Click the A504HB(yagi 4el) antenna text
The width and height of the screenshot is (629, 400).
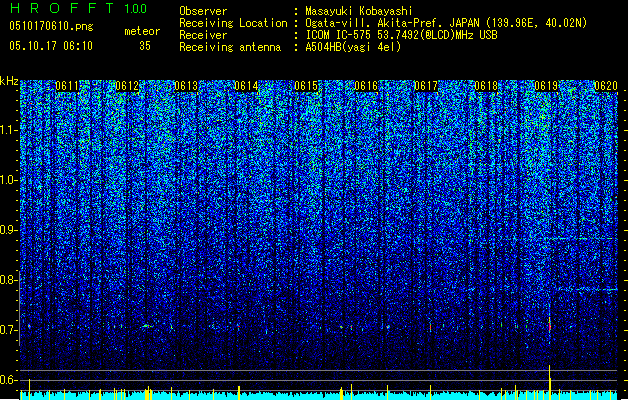point(353,47)
